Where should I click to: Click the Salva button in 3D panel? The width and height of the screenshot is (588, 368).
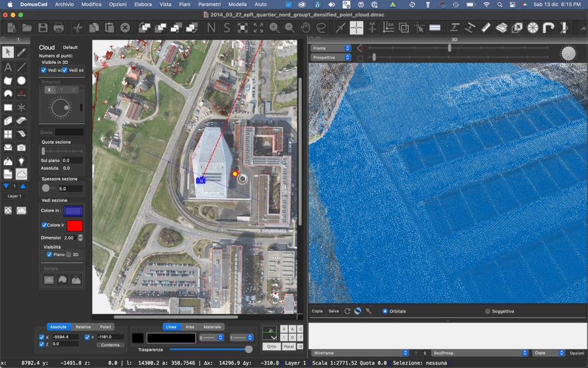[334, 311]
